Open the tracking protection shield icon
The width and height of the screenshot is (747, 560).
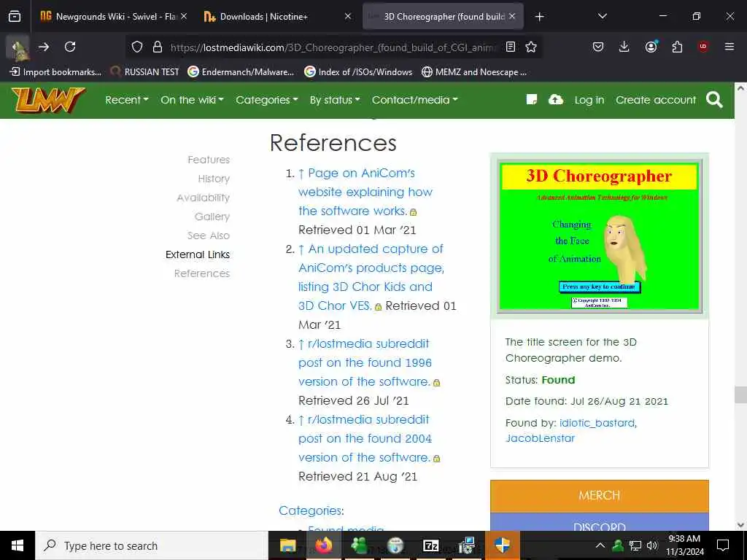[137, 47]
